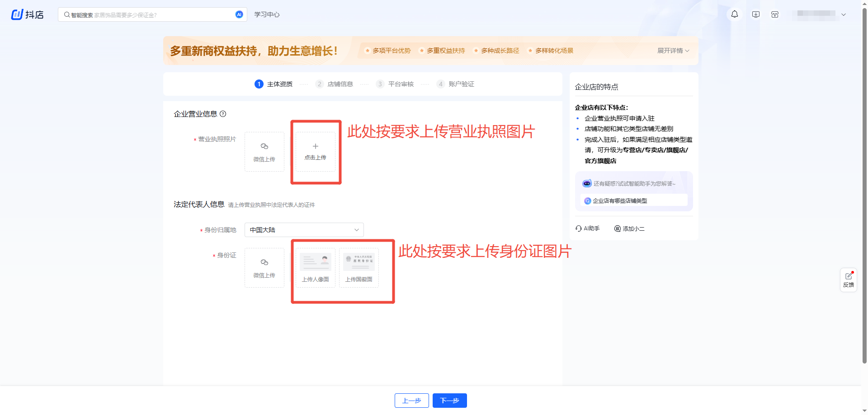Viewport: 868px width, 415px height.
Task: Click the help icon beside 企业营业信息
Action: 223,114
